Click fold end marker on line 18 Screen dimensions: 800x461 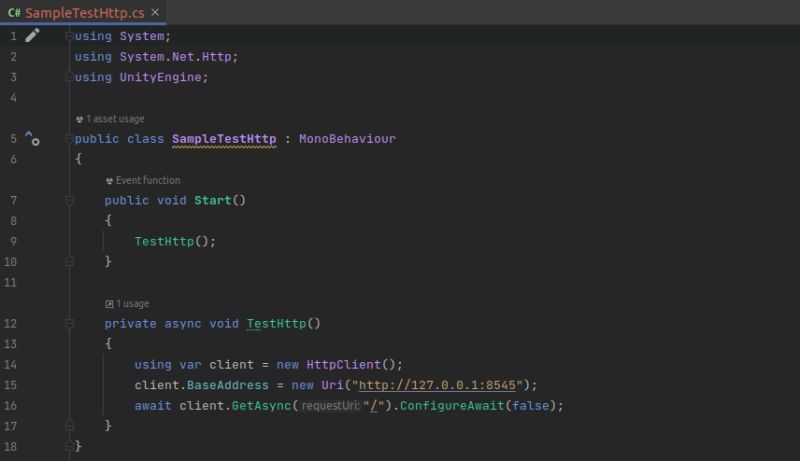click(x=69, y=446)
